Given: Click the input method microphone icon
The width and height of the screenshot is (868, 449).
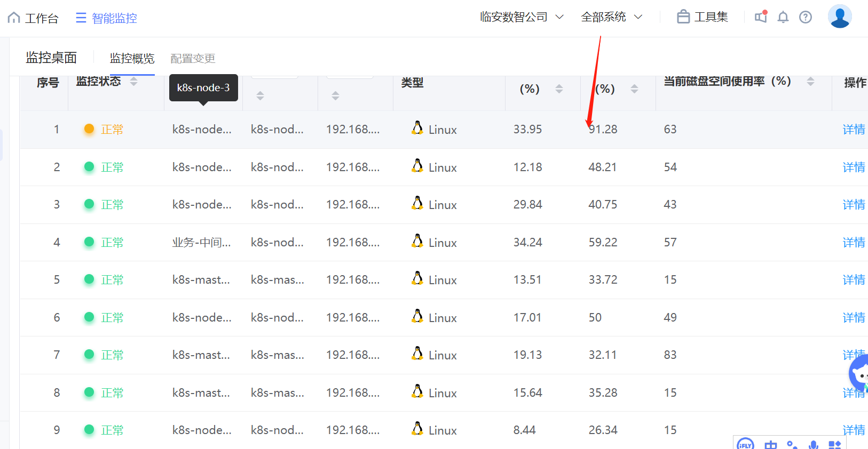Looking at the screenshot, I should pyautogui.click(x=813, y=445).
